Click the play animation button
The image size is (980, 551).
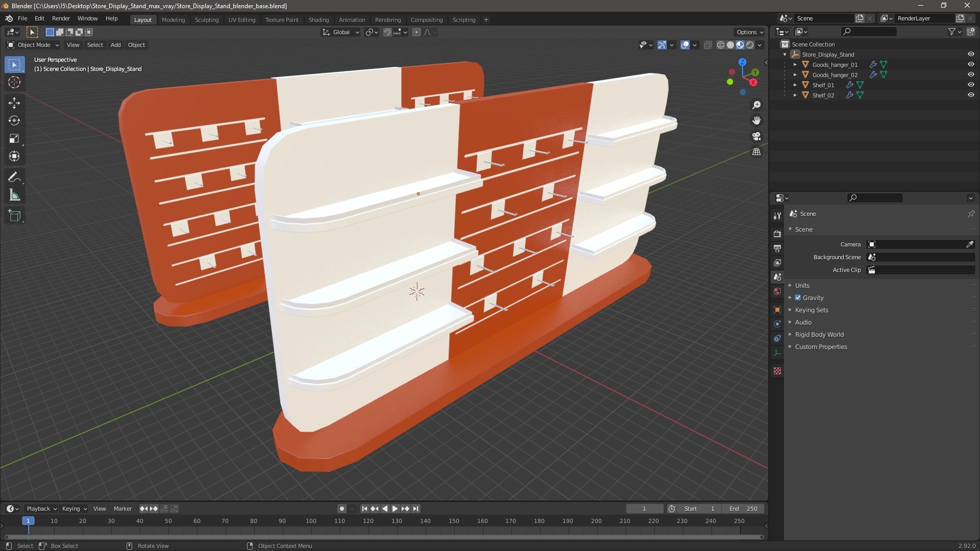click(395, 509)
